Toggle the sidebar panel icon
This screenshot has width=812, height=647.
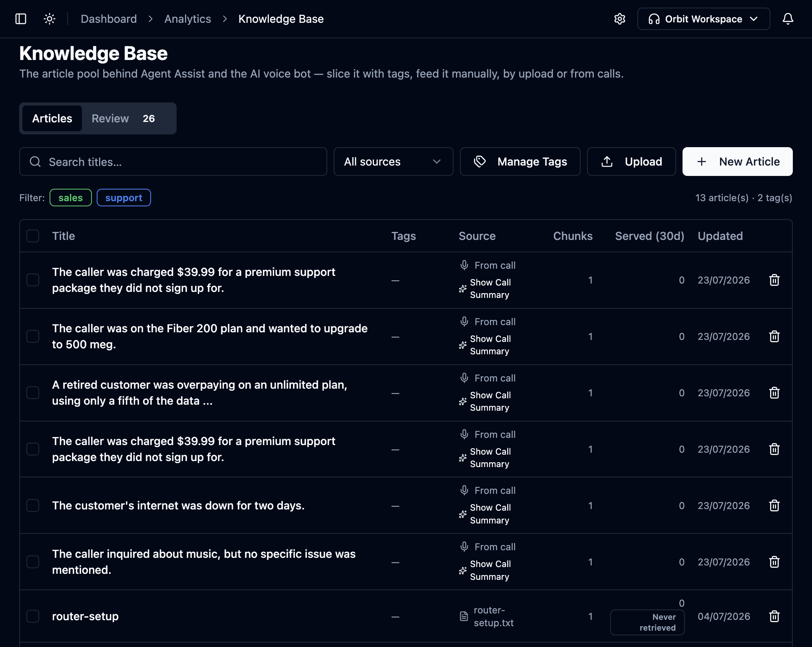(21, 19)
